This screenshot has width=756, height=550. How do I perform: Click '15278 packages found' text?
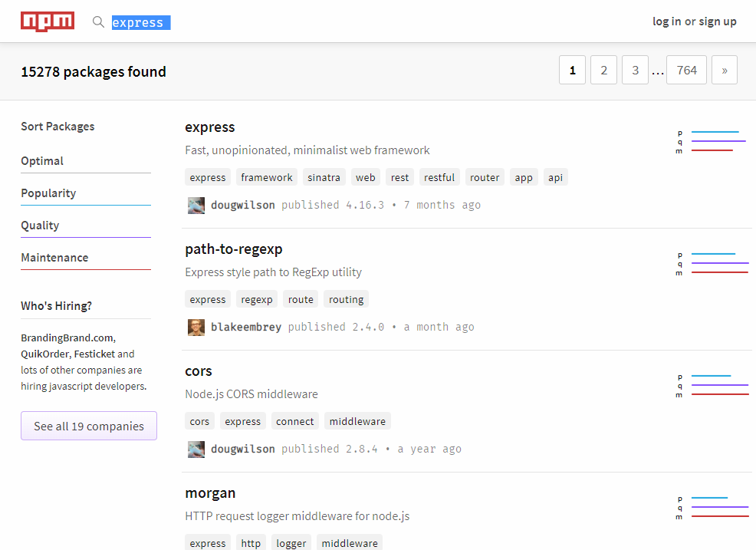[x=94, y=72]
